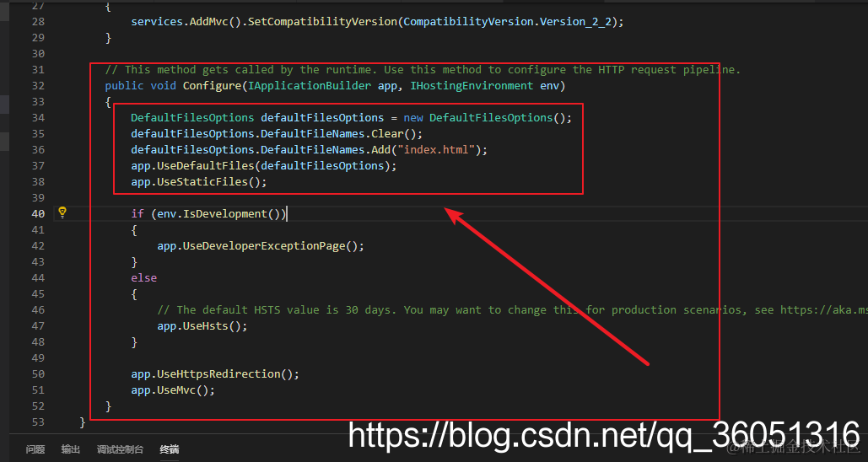Open the 问题 (Problems) panel tab
Image resolution: width=868 pixels, height=462 pixels.
(x=35, y=449)
